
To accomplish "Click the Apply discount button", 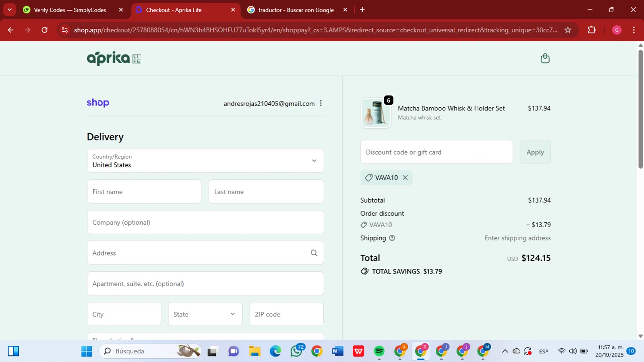I will point(535,152).
